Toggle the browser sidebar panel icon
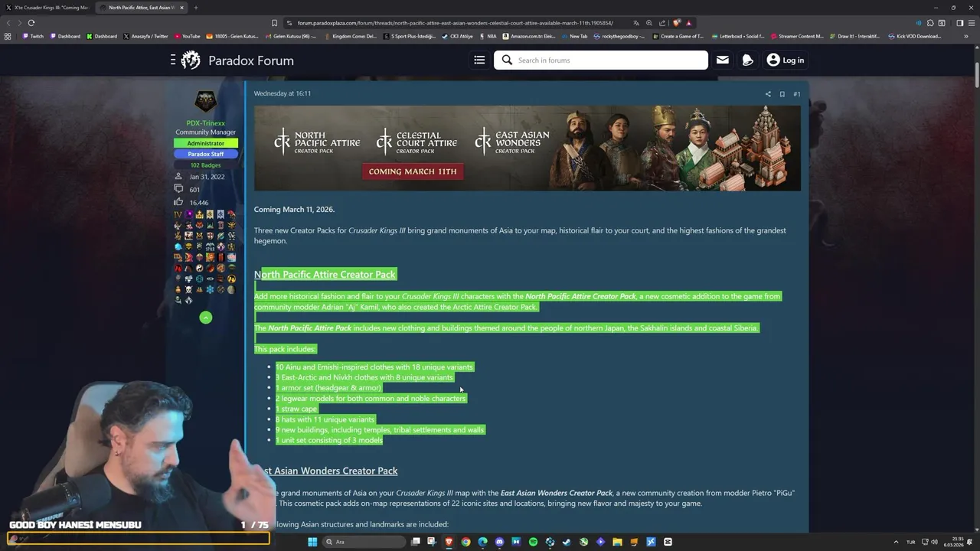The width and height of the screenshot is (980, 551). [959, 23]
